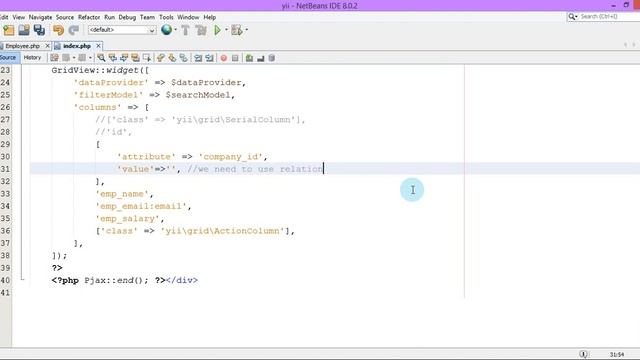
Task: Click the Back navigation editor icon
Action: tap(66, 58)
